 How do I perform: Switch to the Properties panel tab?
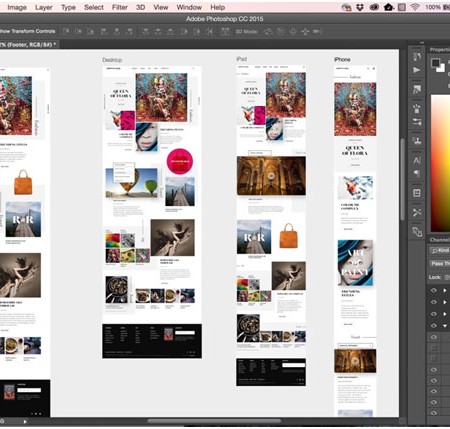pyautogui.click(x=440, y=50)
